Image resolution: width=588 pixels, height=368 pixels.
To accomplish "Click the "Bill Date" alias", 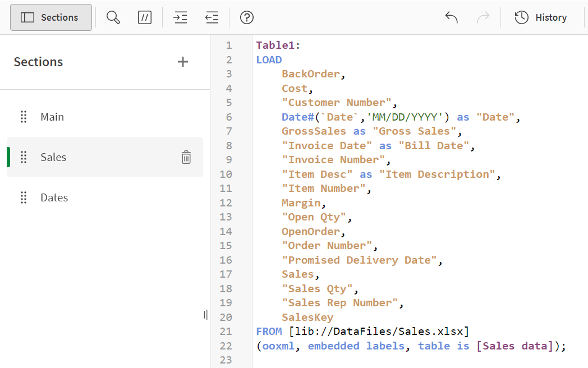I will pyautogui.click(x=434, y=145).
